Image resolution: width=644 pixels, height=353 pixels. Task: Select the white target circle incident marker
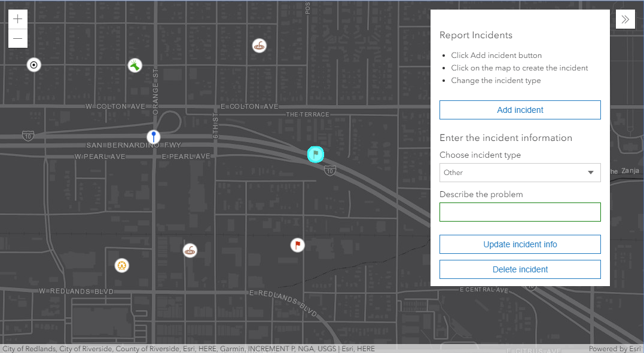[x=33, y=65]
